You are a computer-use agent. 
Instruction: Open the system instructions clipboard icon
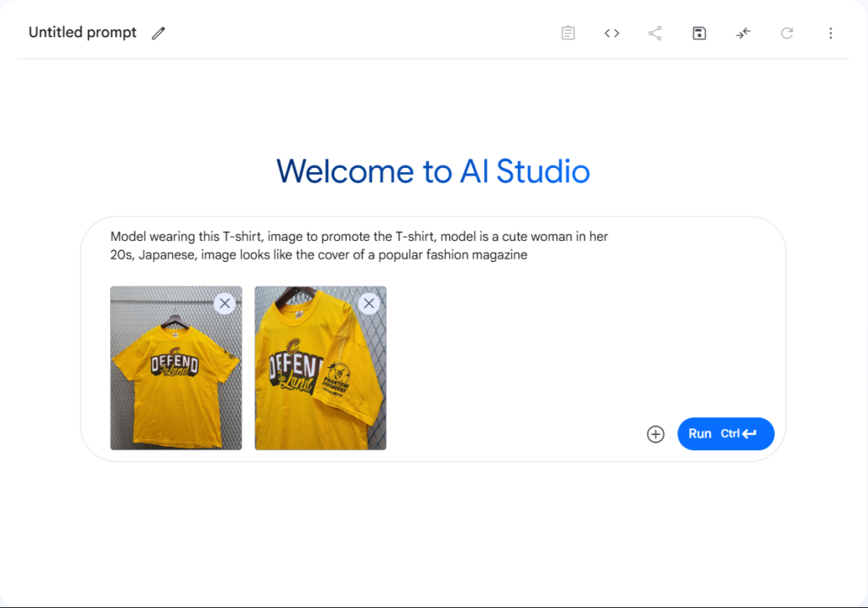coord(568,33)
